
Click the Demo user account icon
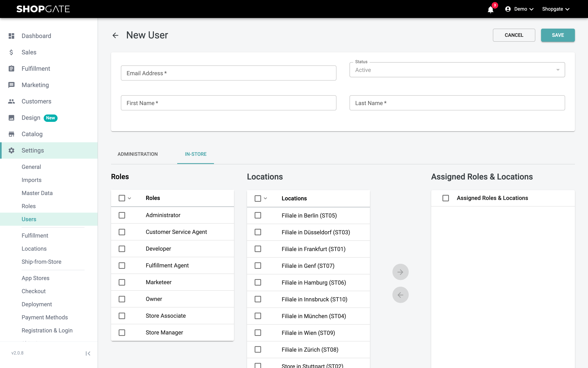508,9
